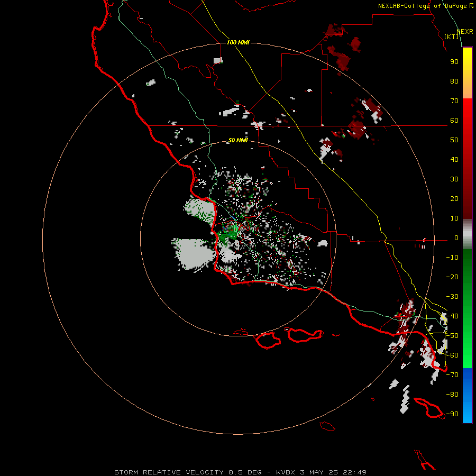476x476 pixels.
Task: Click the -30 value on velocity scale
Action: click(x=452, y=297)
